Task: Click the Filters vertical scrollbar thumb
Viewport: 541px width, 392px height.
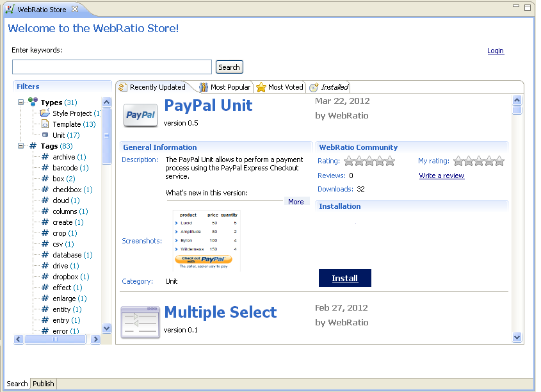Action: point(107,136)
